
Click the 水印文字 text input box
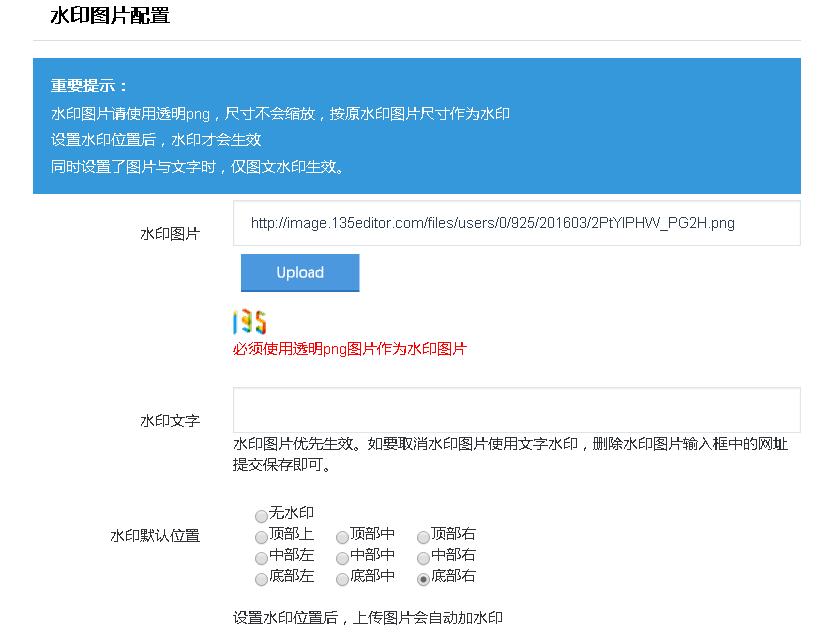pos(516,410)
